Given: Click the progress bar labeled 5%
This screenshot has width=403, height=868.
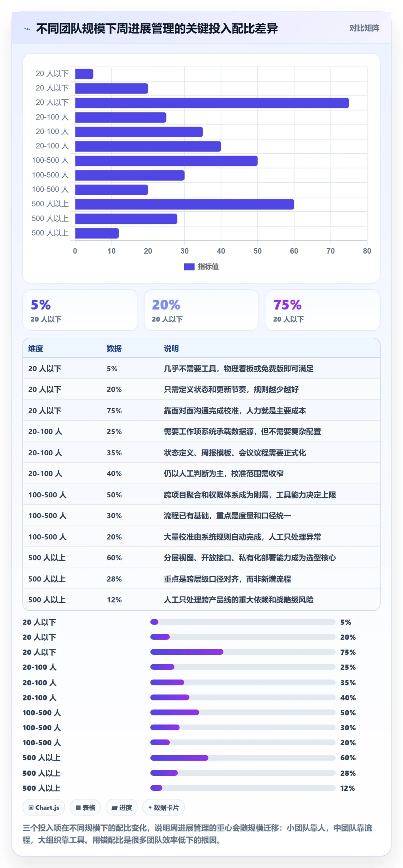Looking at the screenshot, I should coord(243,622).
